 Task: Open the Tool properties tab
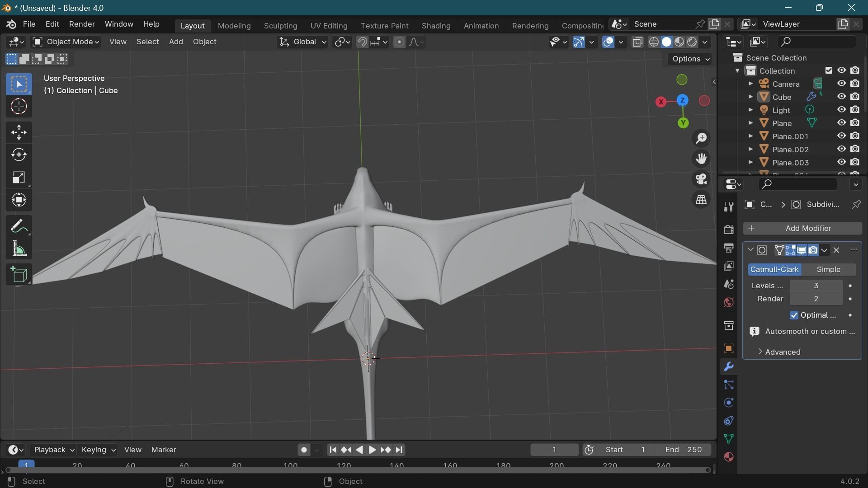pyautogui.click(x=728, y=207)
